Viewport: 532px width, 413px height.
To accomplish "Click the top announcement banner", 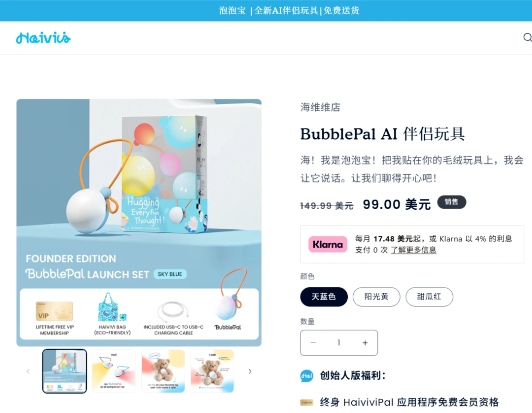I will click(266, 10).
